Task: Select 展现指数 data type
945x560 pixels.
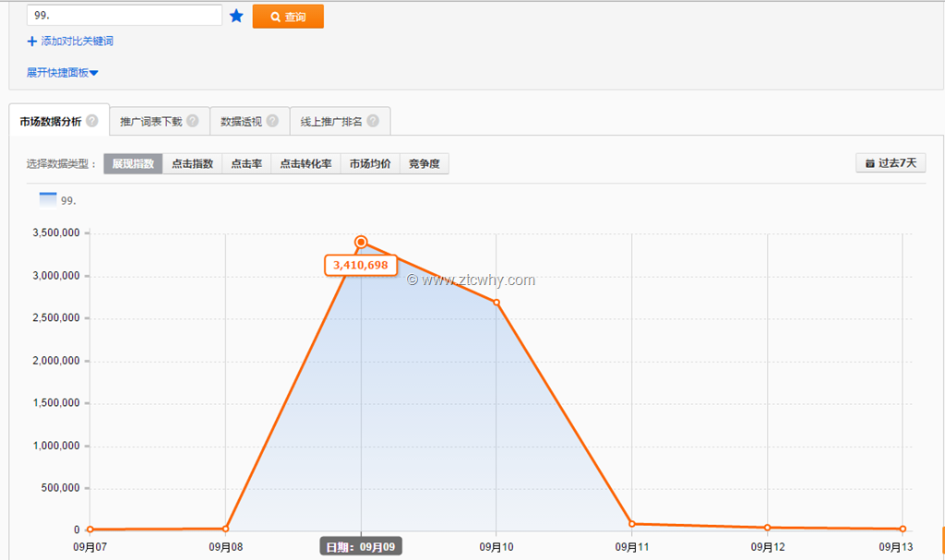Action: click(x=133, y=164)
